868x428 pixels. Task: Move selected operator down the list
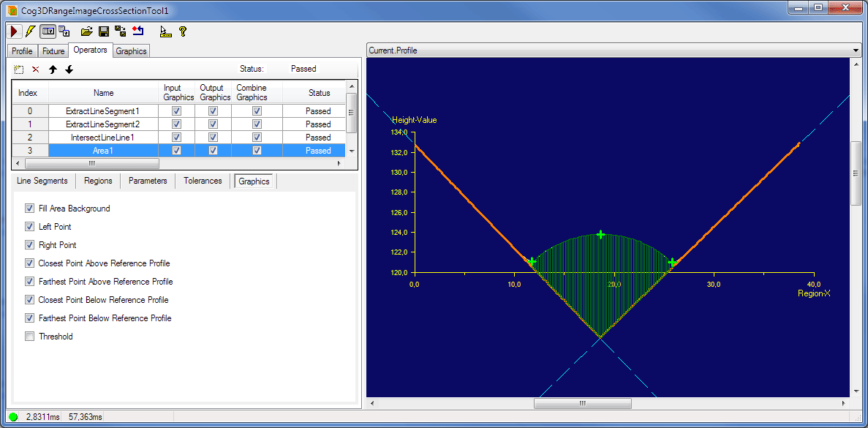point(69,69)
